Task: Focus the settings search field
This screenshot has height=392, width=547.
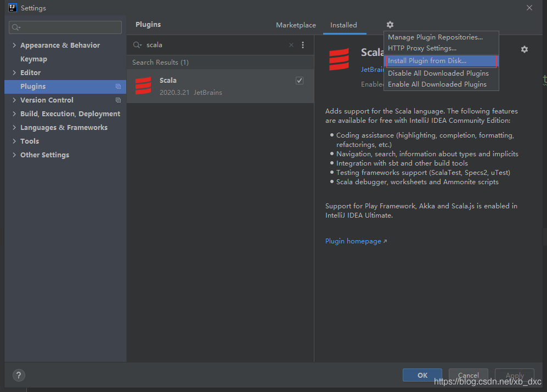Action: pyautogui.click(x=65, y=27)
